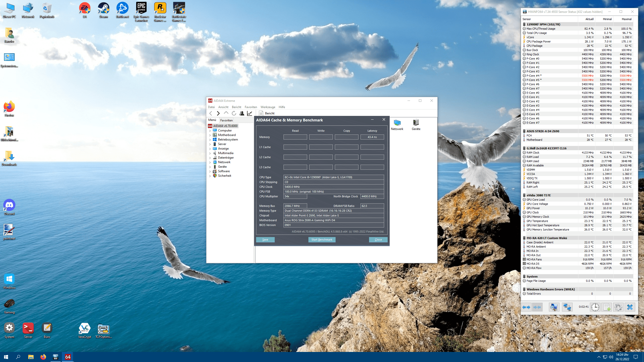Open the Rockstar Games desktop shortcut

pyautogui.click(x=160, y=12)
